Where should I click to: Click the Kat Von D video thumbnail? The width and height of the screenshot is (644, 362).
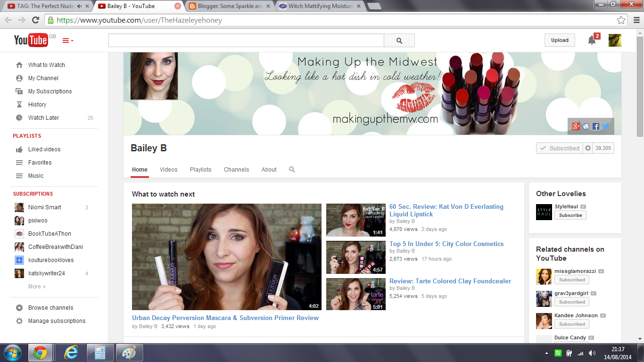pos(356,220)
